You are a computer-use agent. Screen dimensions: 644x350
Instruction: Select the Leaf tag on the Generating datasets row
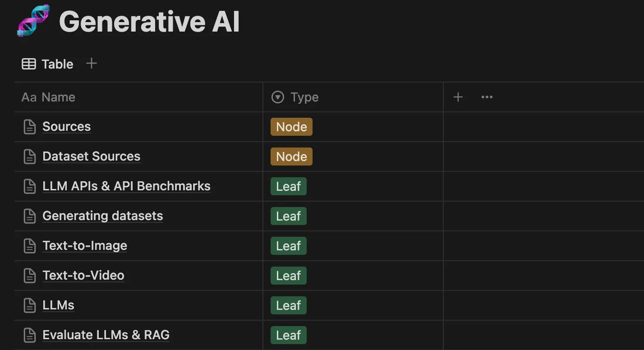288,216
